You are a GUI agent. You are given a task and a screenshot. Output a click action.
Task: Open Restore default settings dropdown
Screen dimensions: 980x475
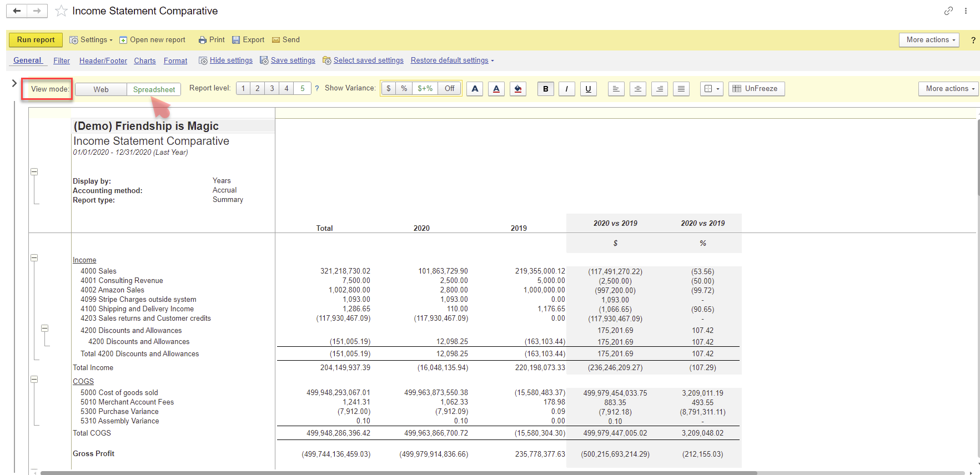coord(452,60)
